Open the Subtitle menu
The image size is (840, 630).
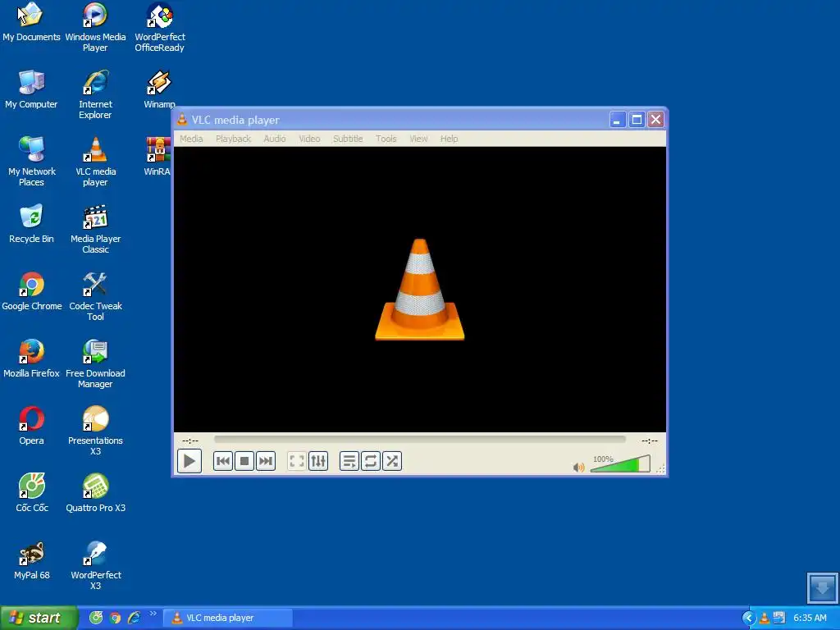pyautogui.click(x=348, y=139)
